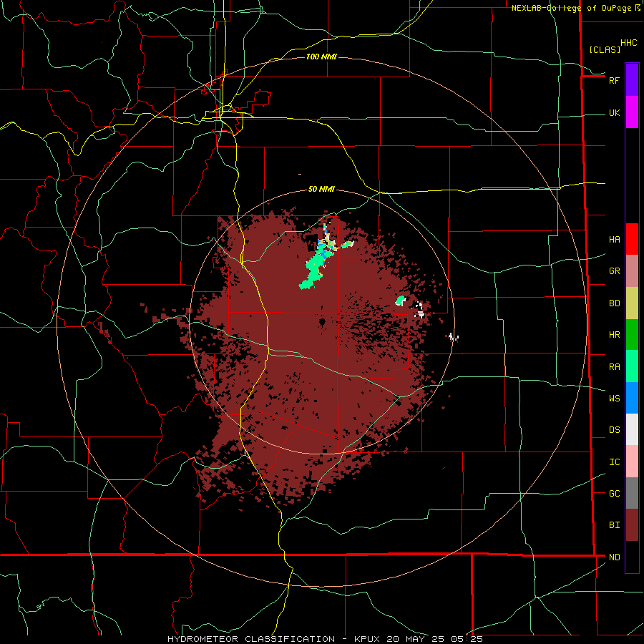
Task: Click the IC pink legend swatch
Action: (x=632, y=462)
